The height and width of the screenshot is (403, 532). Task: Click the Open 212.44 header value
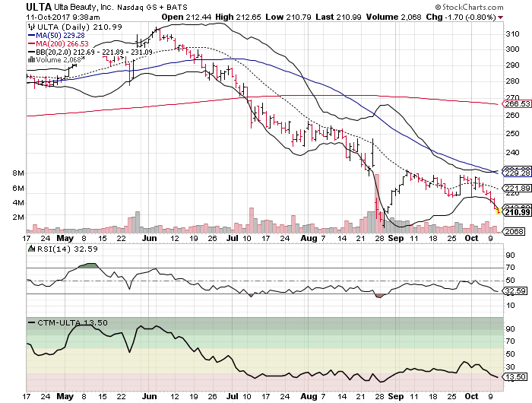tap(186, 17)
